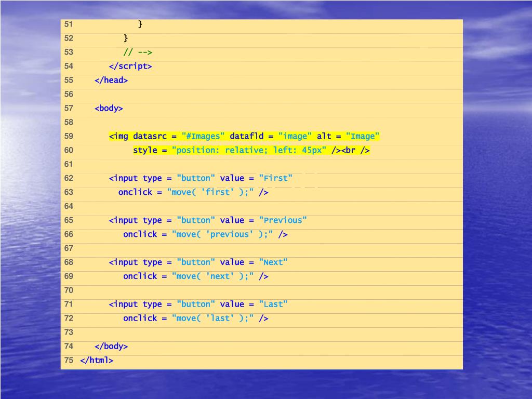Click the '</script>' closing tag
532x399 pixels.
coord(130,66)
